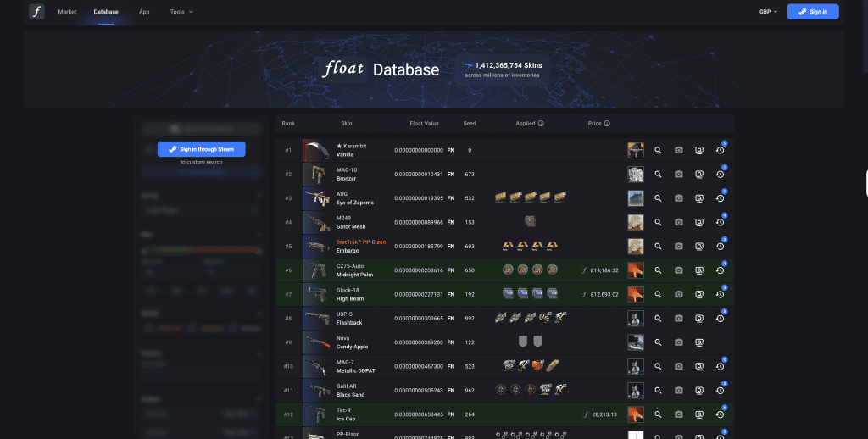Click the first sticker on Glock-18 High Beam
This screenshot has width=868, height=439.
509,293
